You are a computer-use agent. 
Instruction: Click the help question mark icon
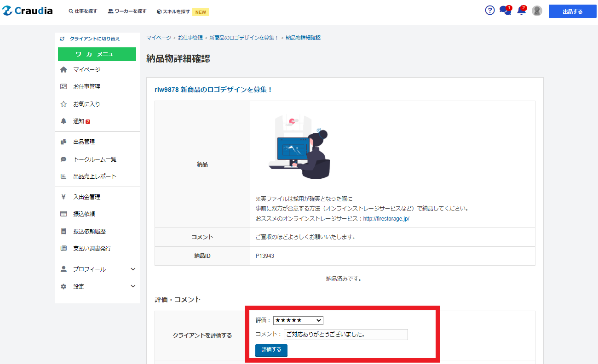(x=490, y=11)
